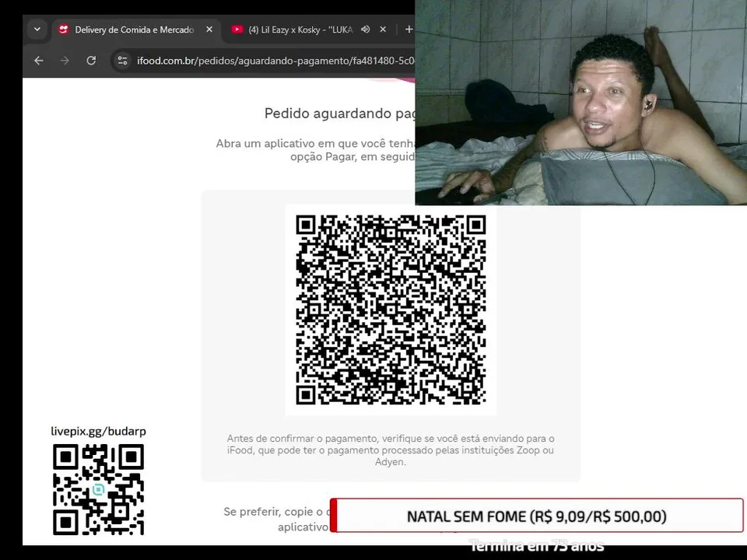Click the NATAL SEM FOME donation goal bar
This screenshot has width=747, height=560.
536,516
